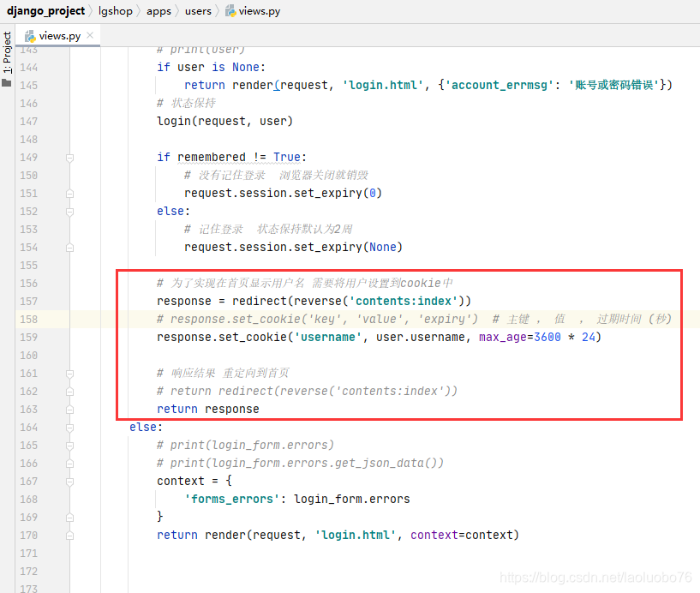This screenshot has width=700, height=593.
Task: Collapse fold marker at line 169
Action: pos(69,518)
